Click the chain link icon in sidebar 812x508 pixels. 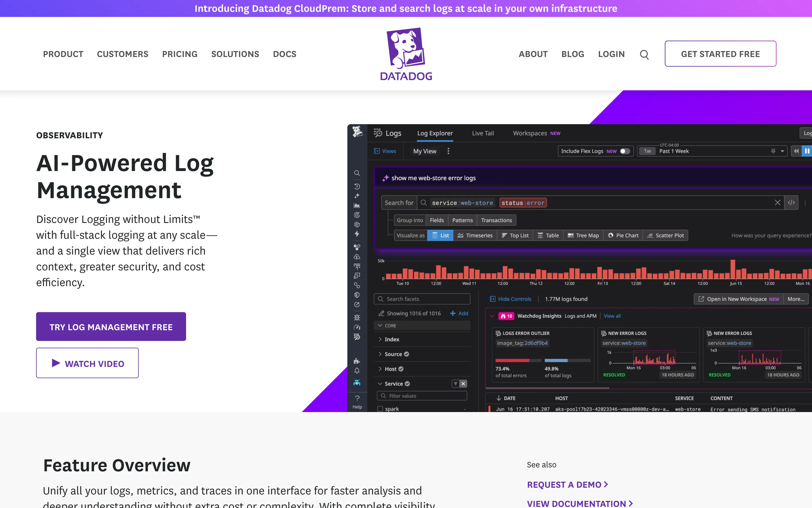(x=357, y=286)
